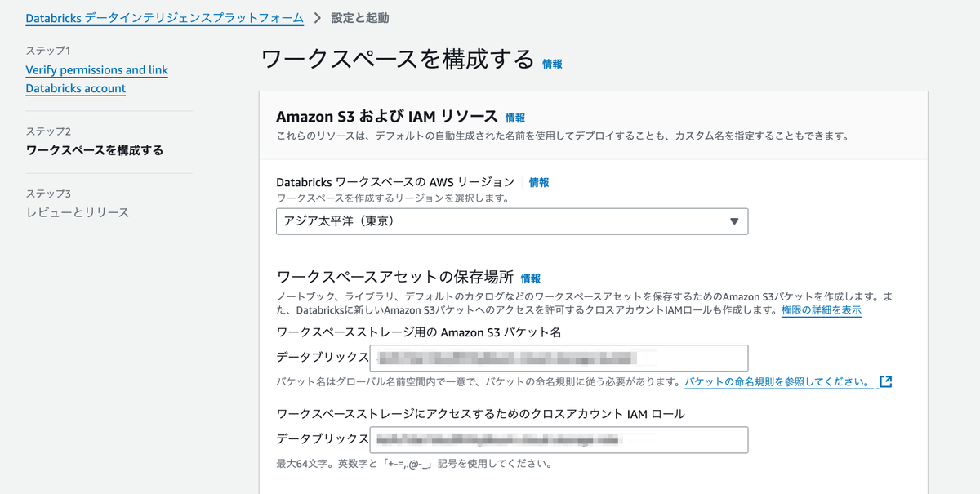This screenshot has height=494, width=980.
Task: Open Verify permissions and link Databricks account step
Action: 96,79
